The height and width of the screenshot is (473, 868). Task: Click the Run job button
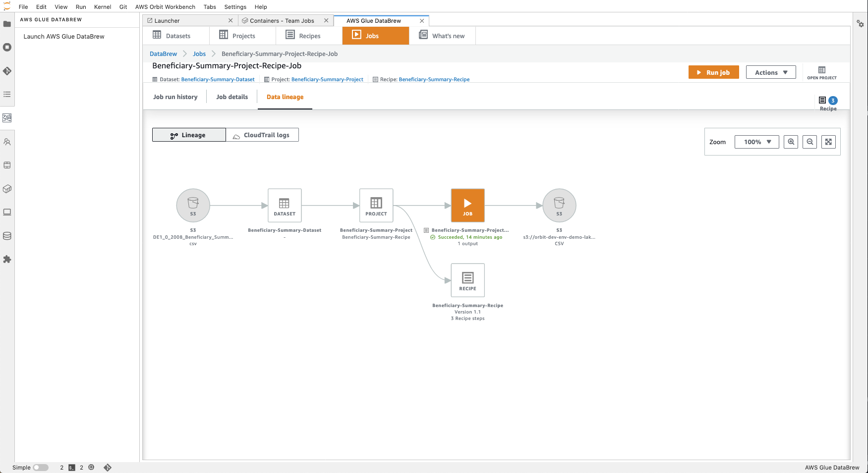[713, 72]
